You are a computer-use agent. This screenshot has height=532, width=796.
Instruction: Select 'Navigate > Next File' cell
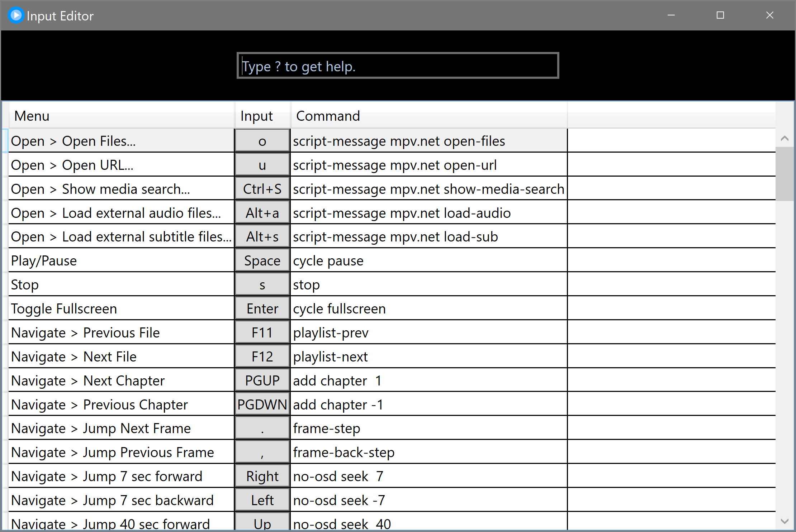pyautogui.click(x=121, y=356)
